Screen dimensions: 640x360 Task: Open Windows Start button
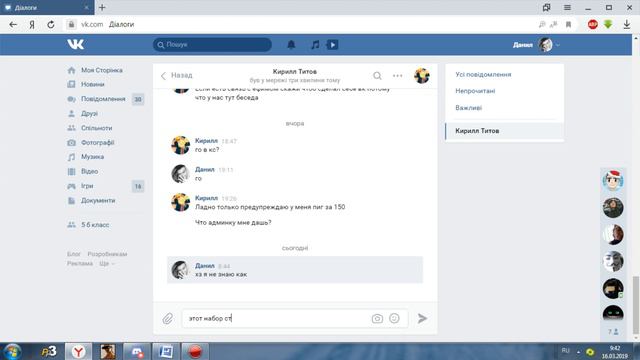12,351
